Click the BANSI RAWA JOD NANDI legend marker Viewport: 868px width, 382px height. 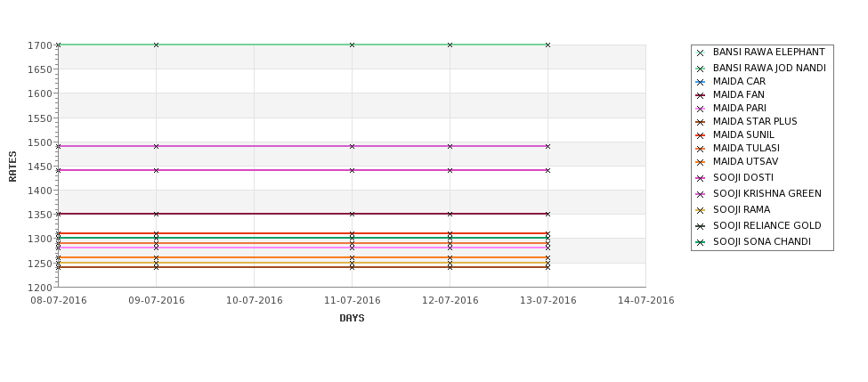coord(701,69)
